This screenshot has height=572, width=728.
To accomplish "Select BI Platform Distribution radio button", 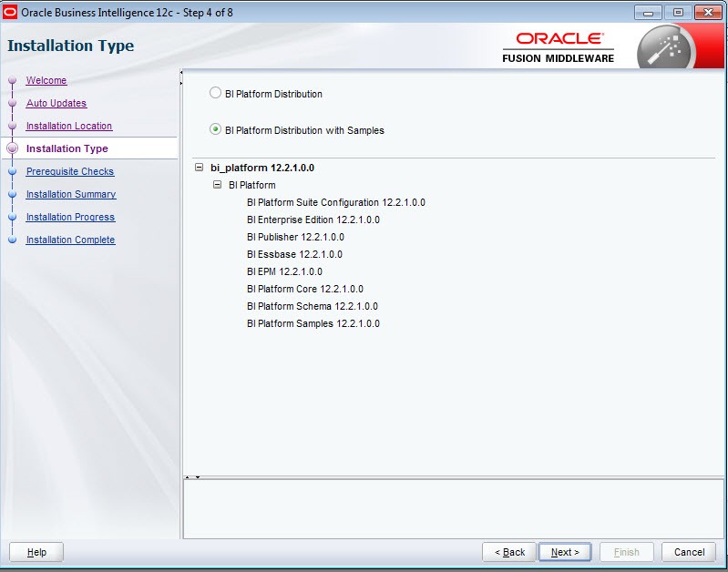I will [215, 93].
